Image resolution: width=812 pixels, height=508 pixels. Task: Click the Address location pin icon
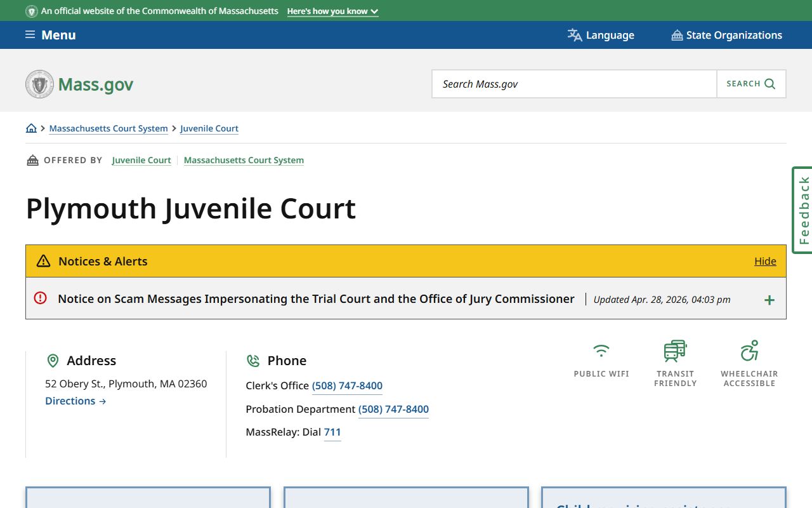coord(53,361)
